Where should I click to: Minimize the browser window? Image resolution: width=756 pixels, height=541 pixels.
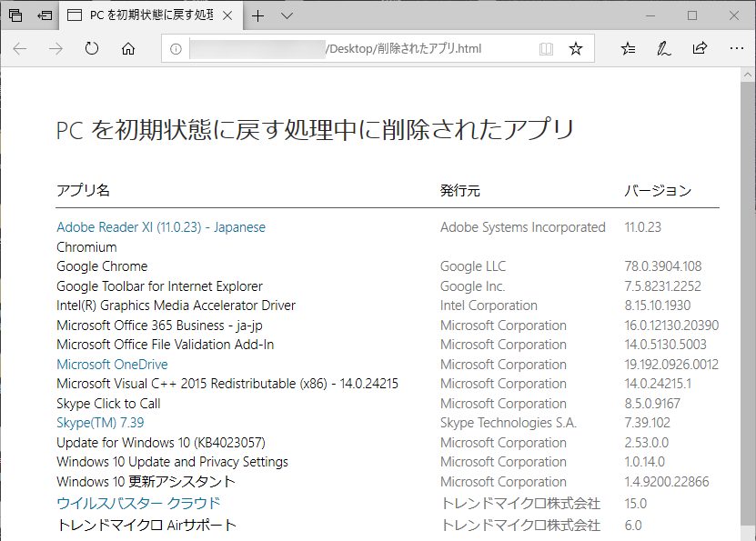650,15
